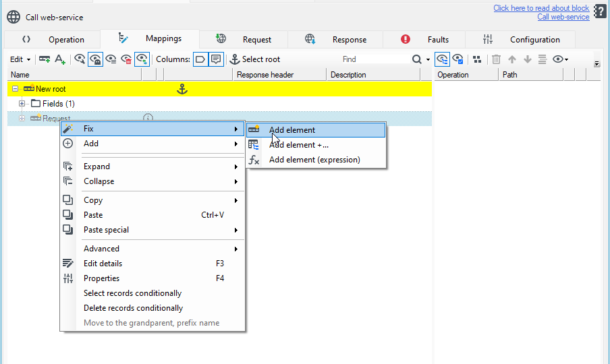Viewport: 610px width, 364px height.
Task: Choose Delete records conditionally
Action: [152, 308]
